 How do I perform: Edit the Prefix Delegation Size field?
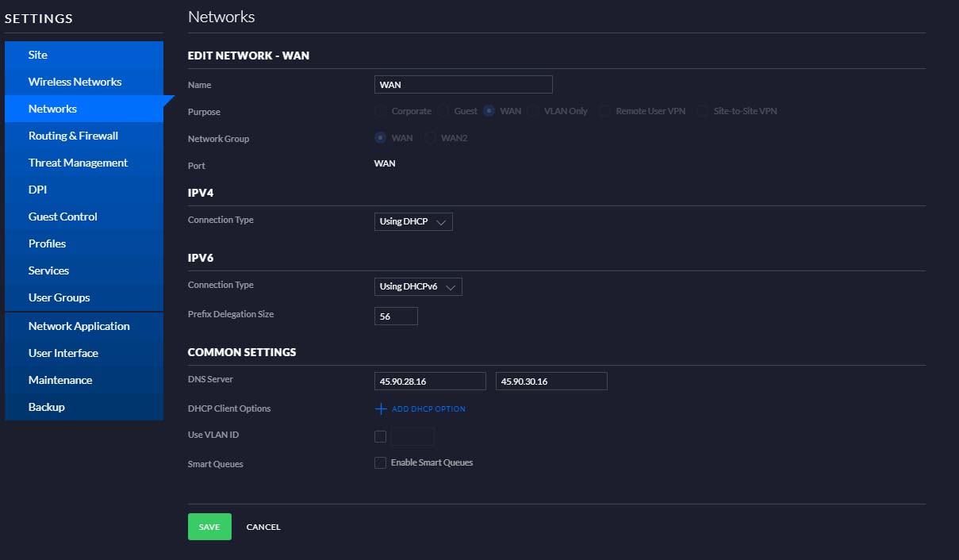click(396, 316)
